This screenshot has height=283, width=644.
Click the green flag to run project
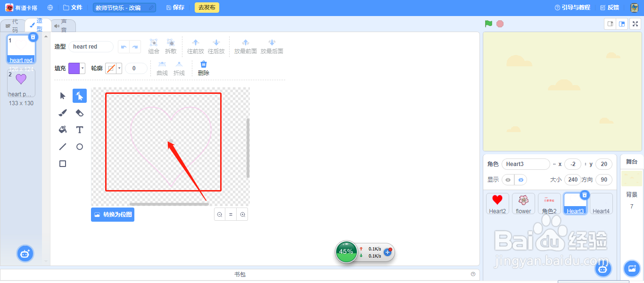coord(488,23)
